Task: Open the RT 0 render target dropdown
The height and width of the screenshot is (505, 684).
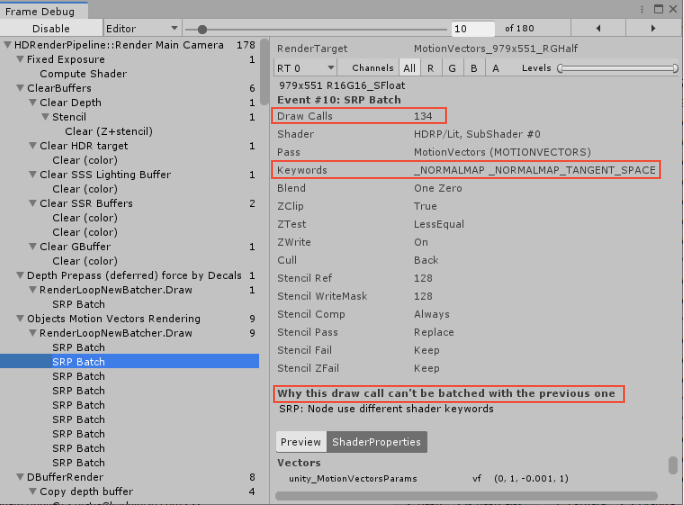Action: click(x=305, y=68)
